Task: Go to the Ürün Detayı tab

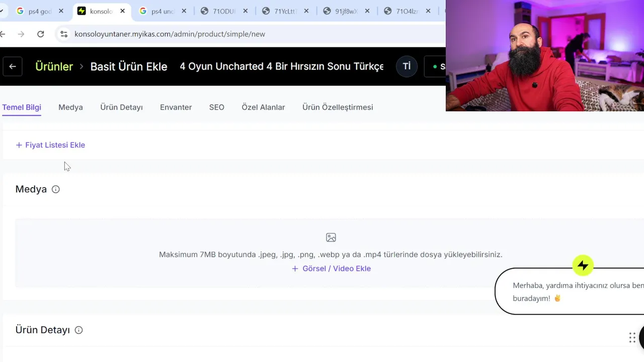Action: coord(121,107)
